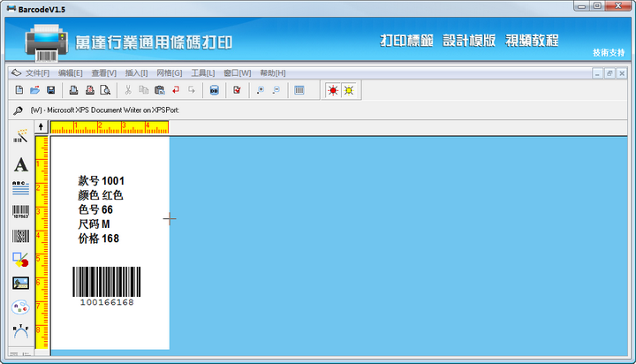The image size is (636, 364).
Task: Redo the last action
Action: pyautogui.click(x=192, y=90)
